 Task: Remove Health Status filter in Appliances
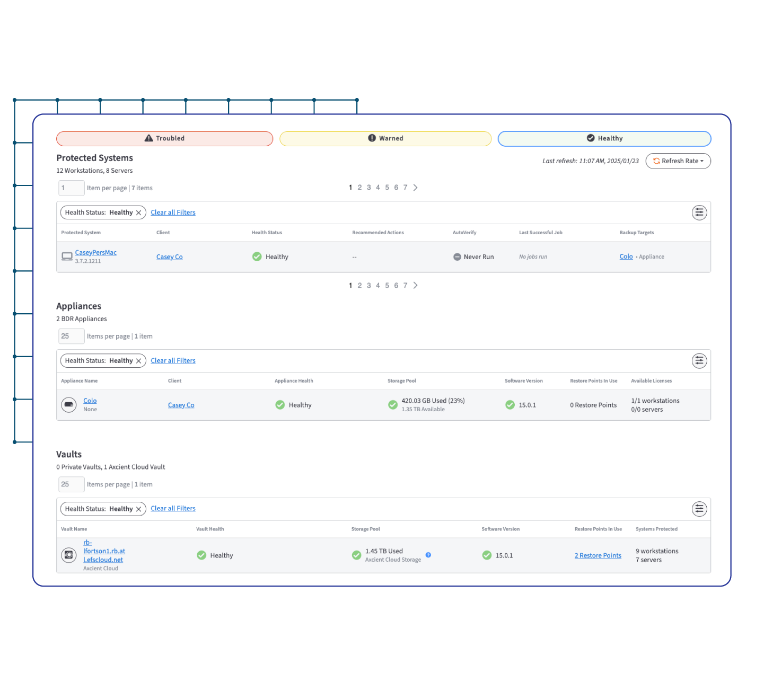click(x=139, y=361)
